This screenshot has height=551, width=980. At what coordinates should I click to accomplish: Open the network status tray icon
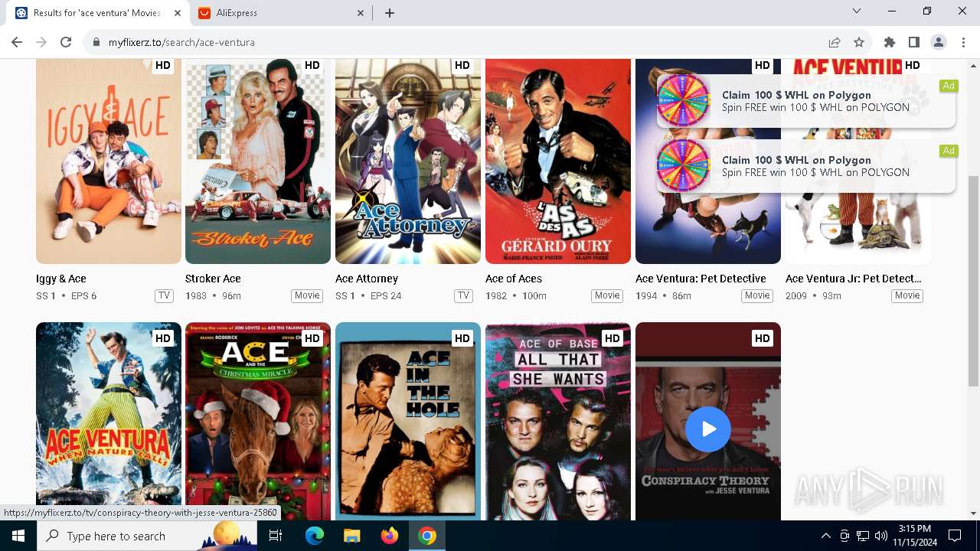pos(862,536)
